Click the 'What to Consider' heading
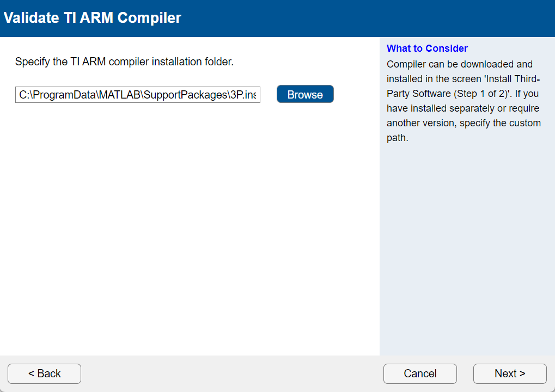The image size is (555, 392). [427, 48]
